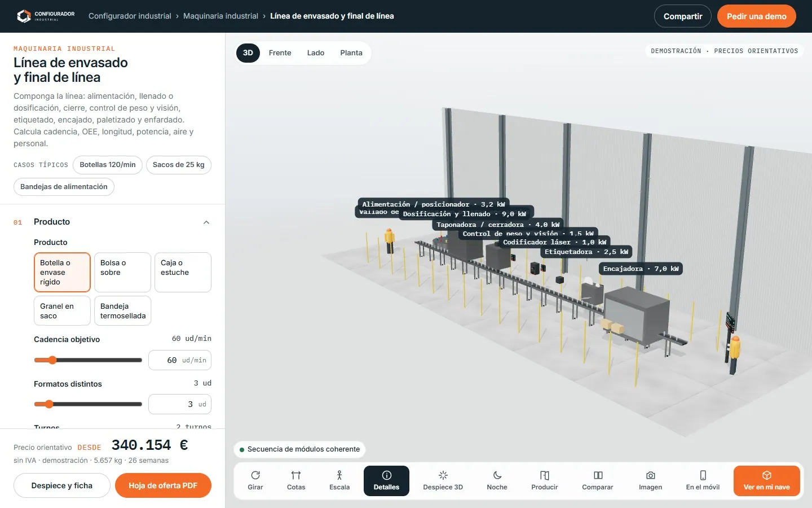The width and height of the screenshot is (812, 508).
Task: Open Despiece y ficha
Action: click(x=62, y=485)
